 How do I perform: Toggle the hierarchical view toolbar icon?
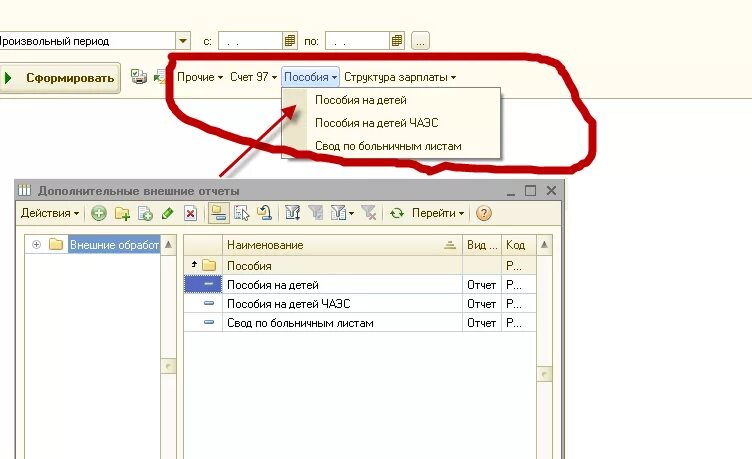tap(219, 213)
